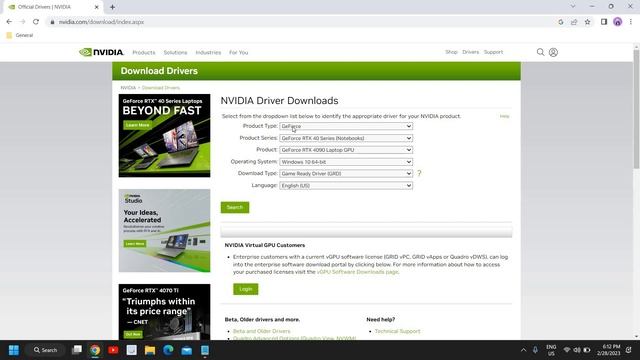Open the clock and date flyout
Viewport: 640px width, 360px height.
click(x=608, y=350)
